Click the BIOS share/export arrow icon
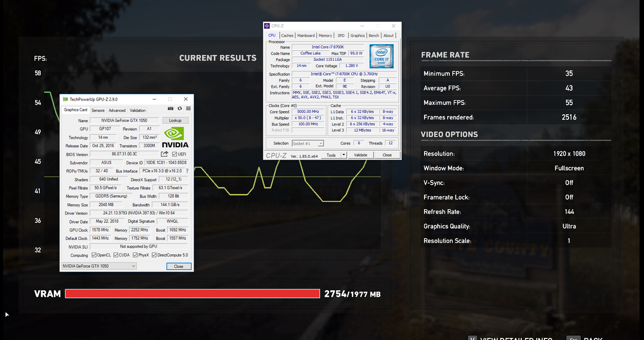The height and width of the screenshot is (340, 644). [x=165, y=154]
